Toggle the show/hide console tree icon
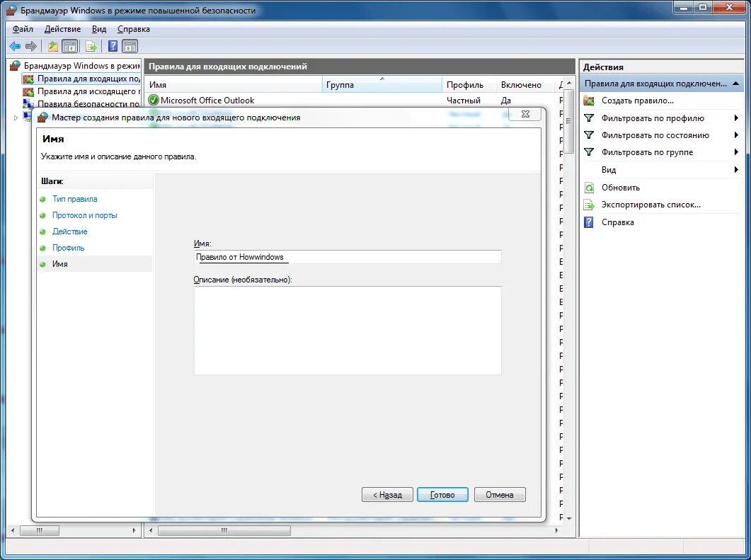 [70, 47]
